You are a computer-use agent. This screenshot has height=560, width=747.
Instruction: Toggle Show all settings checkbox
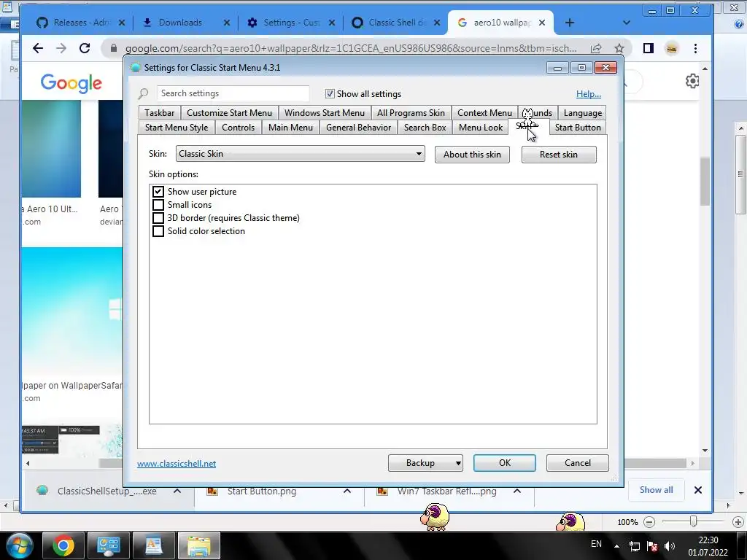pyautogui.click(x=330, y=94)
